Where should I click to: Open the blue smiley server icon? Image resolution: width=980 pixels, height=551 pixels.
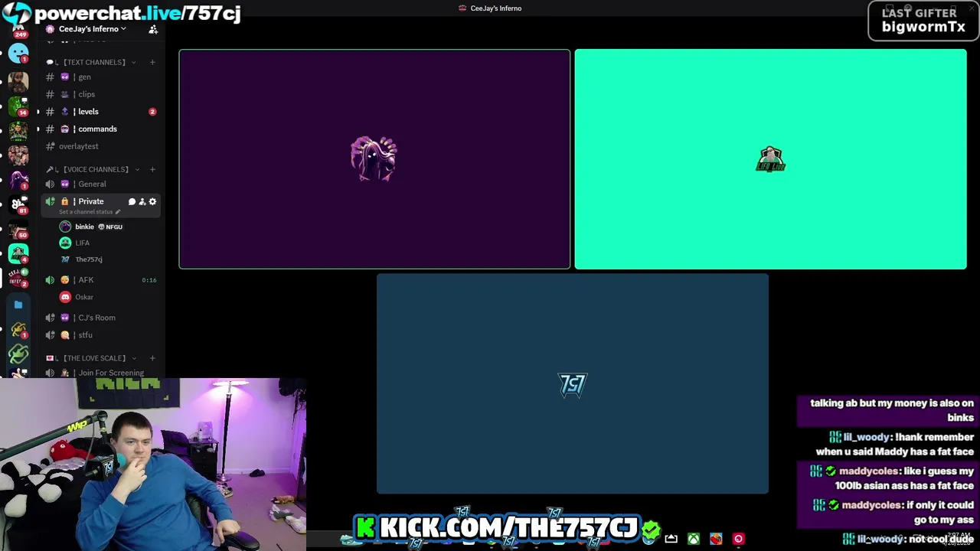click(18, 54)
